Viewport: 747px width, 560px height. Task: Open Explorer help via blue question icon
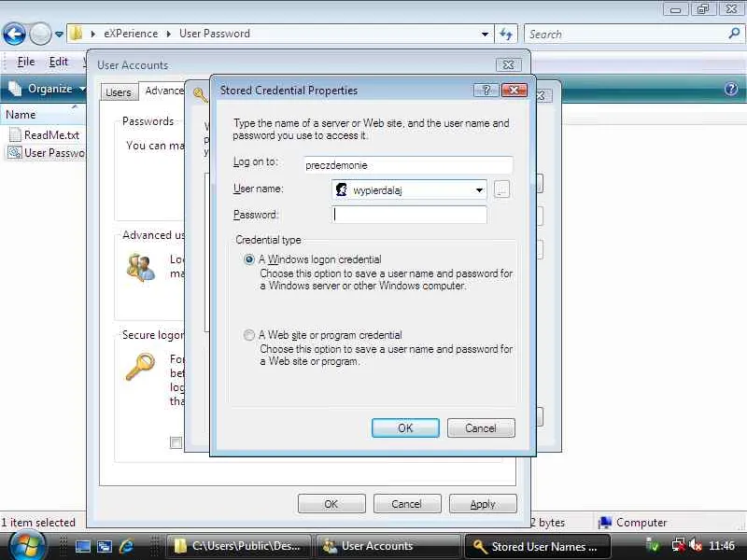coord(731,89)
